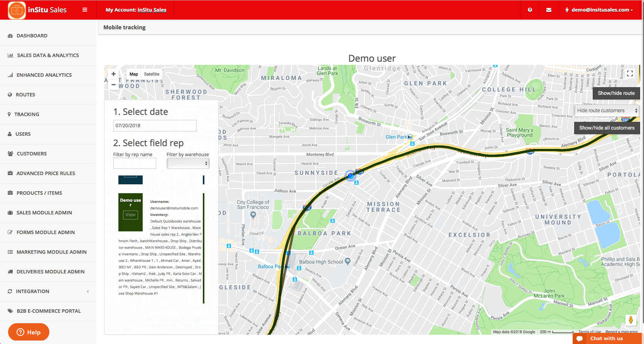Click the View button for Demo user
Screen dimensions: 644x344
(x=130, y=215)
